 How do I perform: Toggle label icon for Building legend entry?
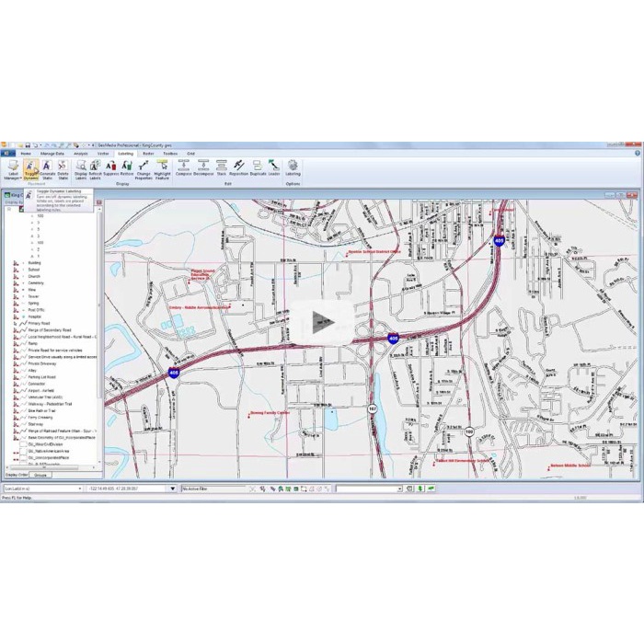point(17,263)
